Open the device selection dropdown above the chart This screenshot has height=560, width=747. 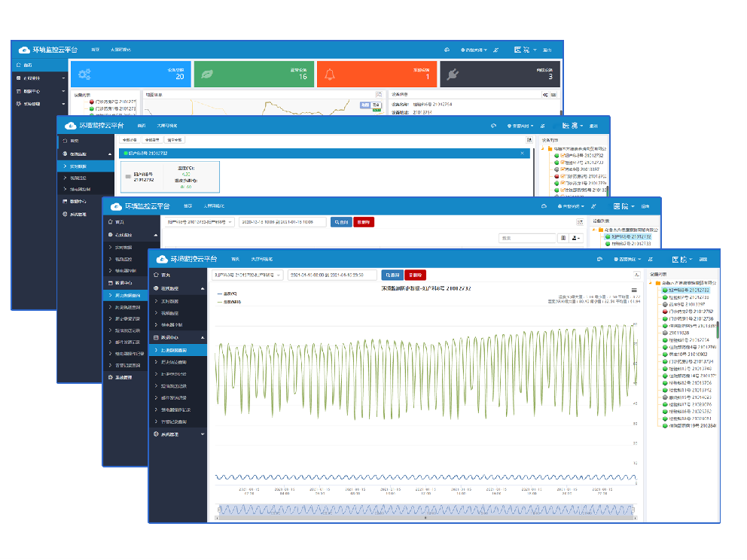248,275
